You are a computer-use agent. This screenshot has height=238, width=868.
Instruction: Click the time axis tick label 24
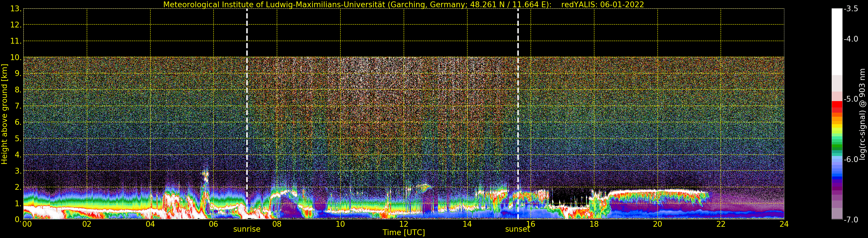coord(784,224)
